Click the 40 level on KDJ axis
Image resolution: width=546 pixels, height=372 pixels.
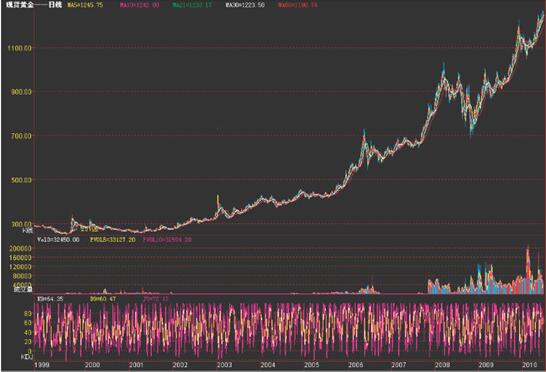click(x=28, y=332)
